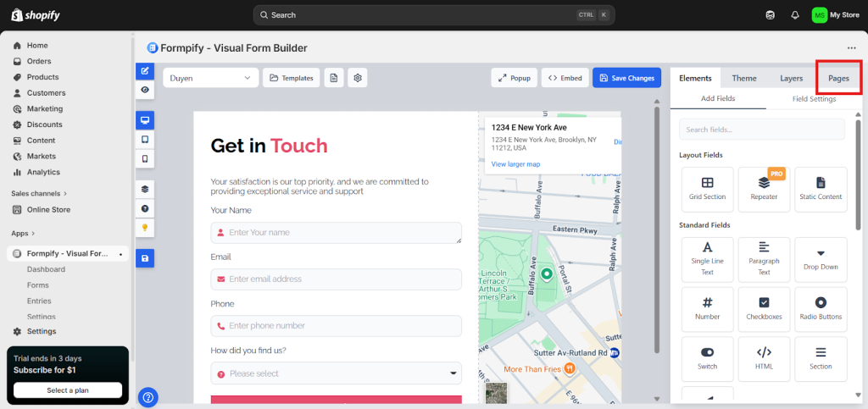
Task: Select the mobile phone preview icon
Action: tap(145, 158)
